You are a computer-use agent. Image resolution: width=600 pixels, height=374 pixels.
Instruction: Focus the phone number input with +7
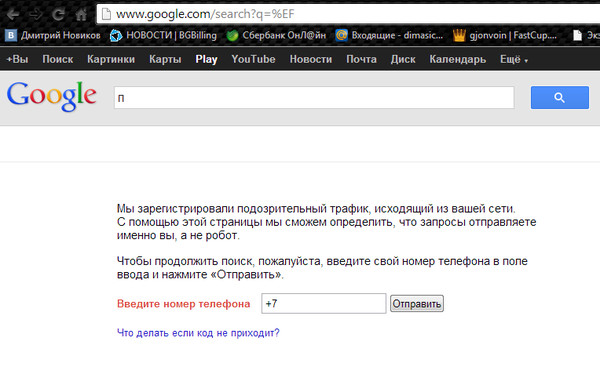(323, 304)
